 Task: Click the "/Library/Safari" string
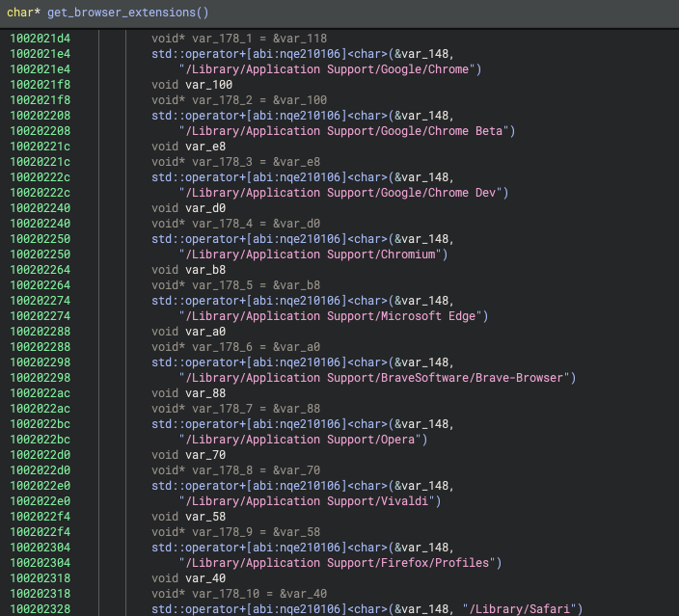520,608
